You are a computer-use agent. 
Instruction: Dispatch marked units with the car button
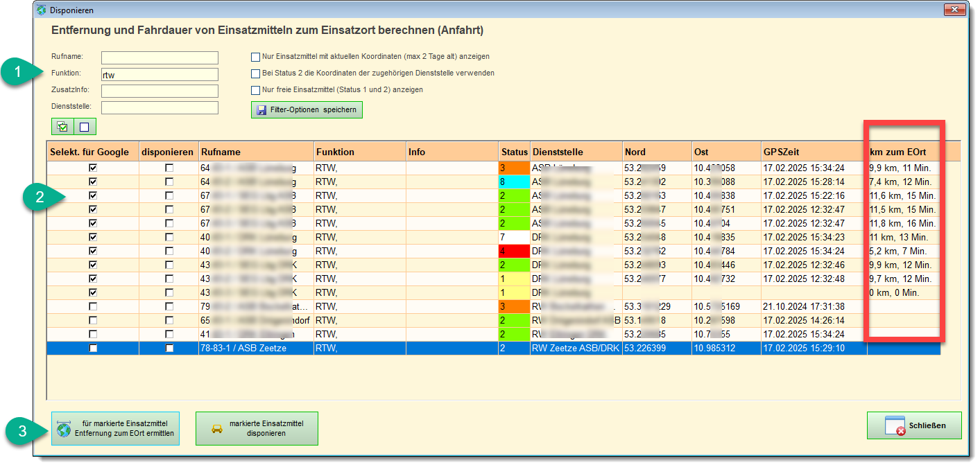coord(257,428)
